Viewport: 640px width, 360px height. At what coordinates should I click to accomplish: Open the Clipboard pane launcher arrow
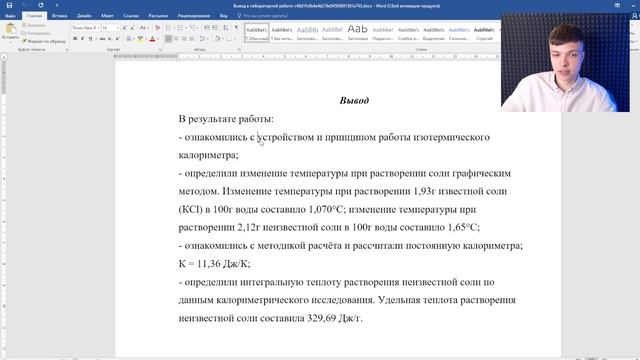coord(67,49)
